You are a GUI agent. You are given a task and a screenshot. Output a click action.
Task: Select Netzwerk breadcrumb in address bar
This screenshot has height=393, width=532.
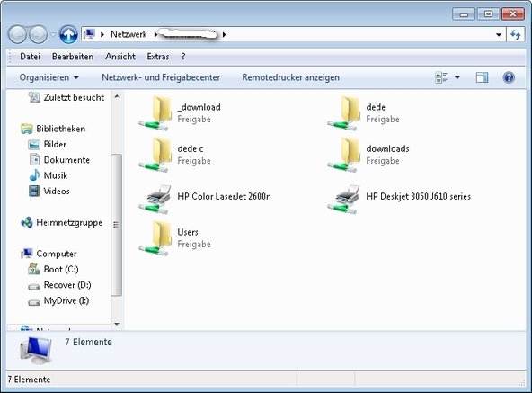click(129, 34)
